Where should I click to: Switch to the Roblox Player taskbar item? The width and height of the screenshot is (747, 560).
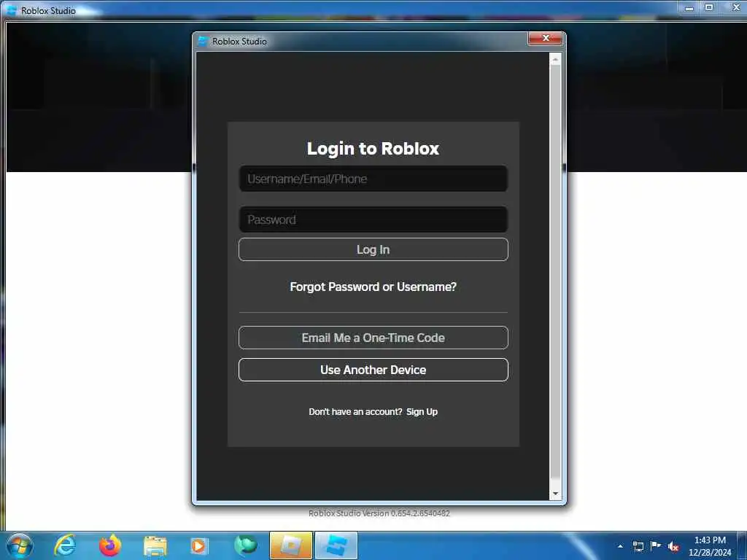(290, 545)
